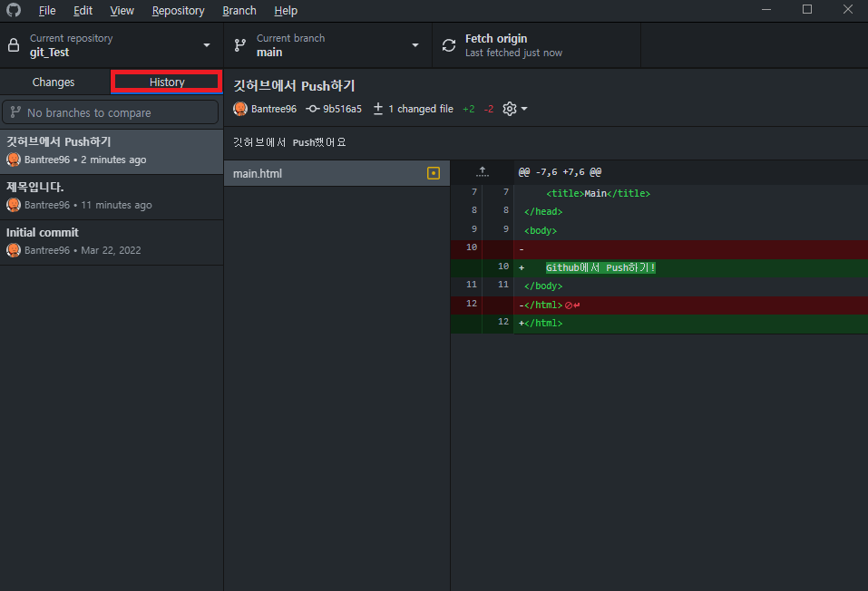Focus the No branches to compare field

111,112
